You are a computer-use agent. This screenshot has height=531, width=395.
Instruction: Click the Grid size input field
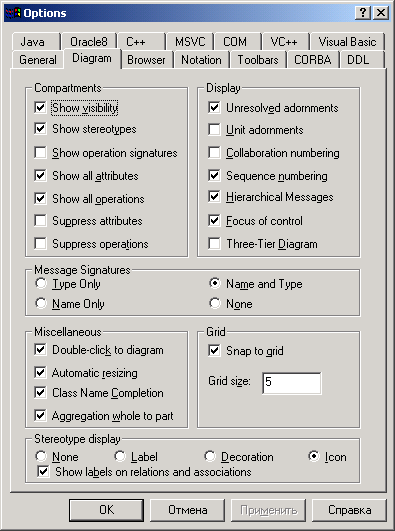292,383
